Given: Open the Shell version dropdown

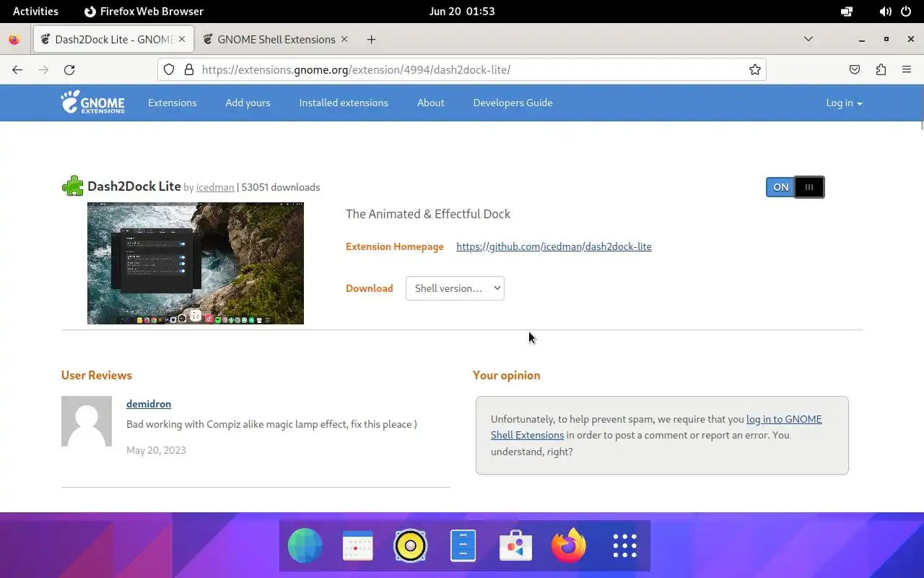Looking at the screenshot, I should 455,288.
